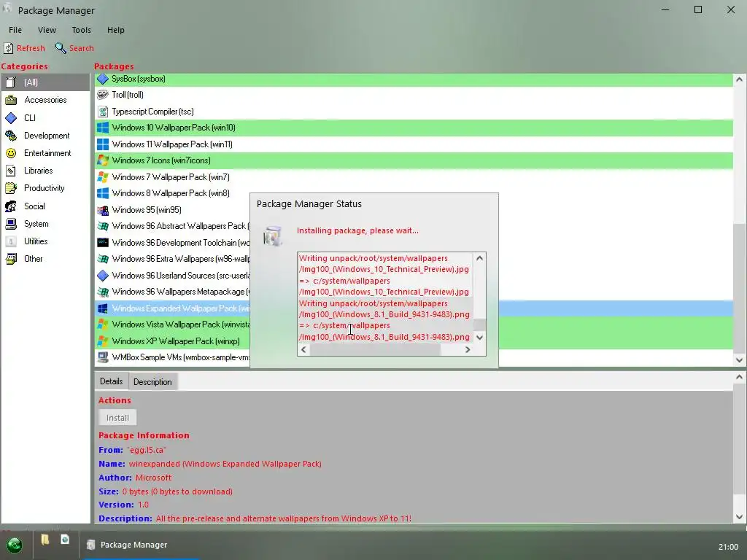Select the Libraries category icon
The image size is (747, 560).
(11, 171)
